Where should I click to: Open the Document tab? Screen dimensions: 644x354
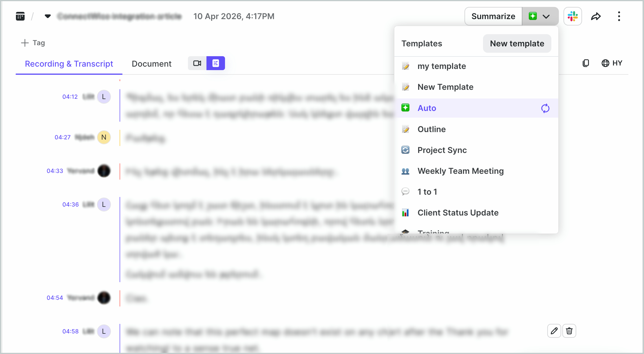pyautogui.click(x=151, y=64)
